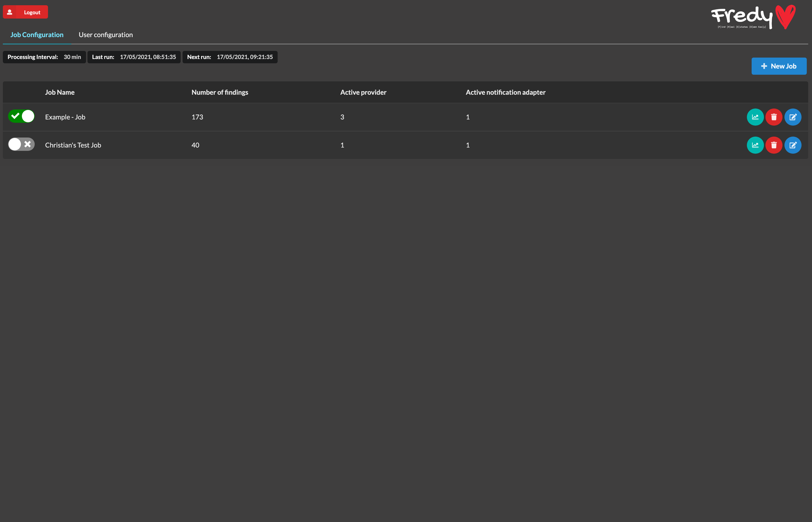Create a job with New Job button
Image resolution: width=812 pixels, height=522 pixels.
779,66
